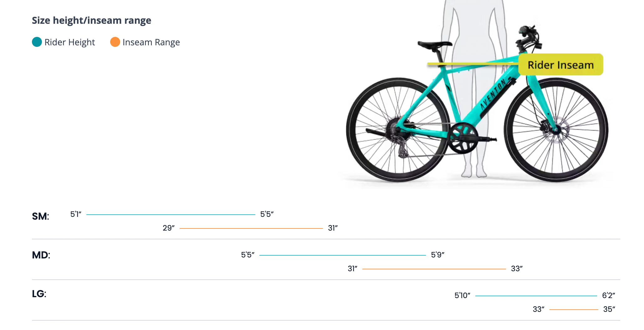Click the bike's rear wheel hub
The height and width of the screenshot is (330, 644).
click(x=397, y=128)
